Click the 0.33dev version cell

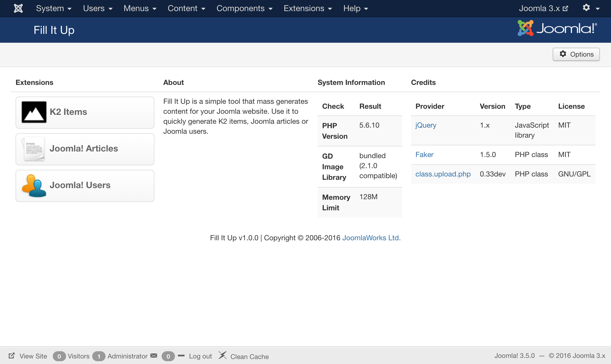(493, 174)
